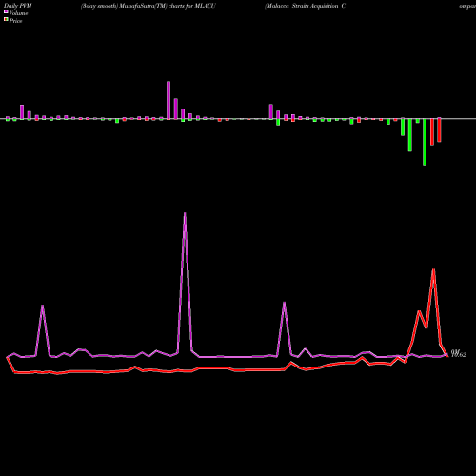Click the price value label at line end
Screen dimensions: 476x476
(459, 354)
